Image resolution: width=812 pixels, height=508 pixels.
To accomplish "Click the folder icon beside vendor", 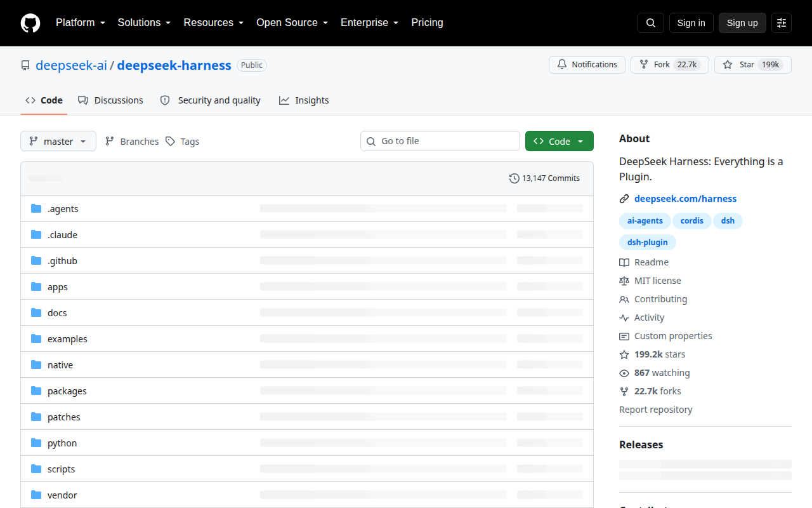I will point(36,495).
